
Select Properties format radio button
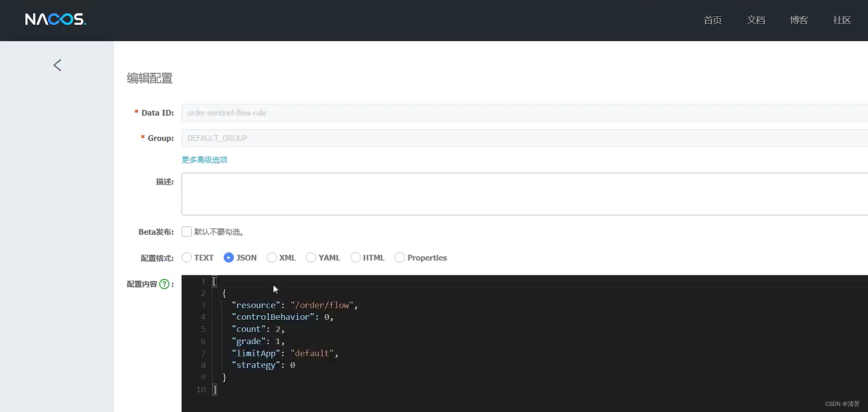click(400, 257)
